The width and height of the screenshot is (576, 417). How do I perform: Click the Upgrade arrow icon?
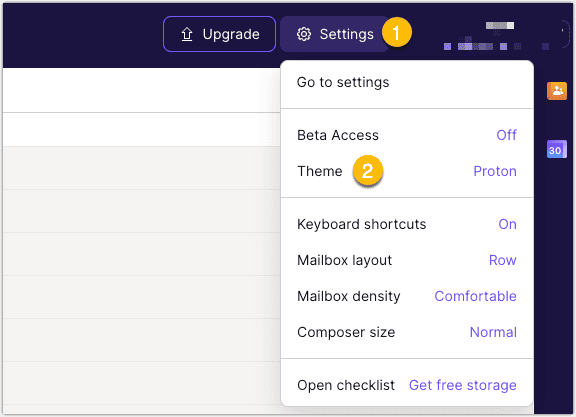[x=187, y=34]
